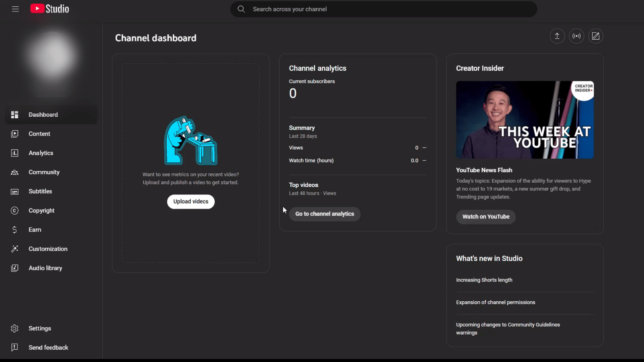
Task: Open the Dashboard sidebar item
Action: pos(51,115)
